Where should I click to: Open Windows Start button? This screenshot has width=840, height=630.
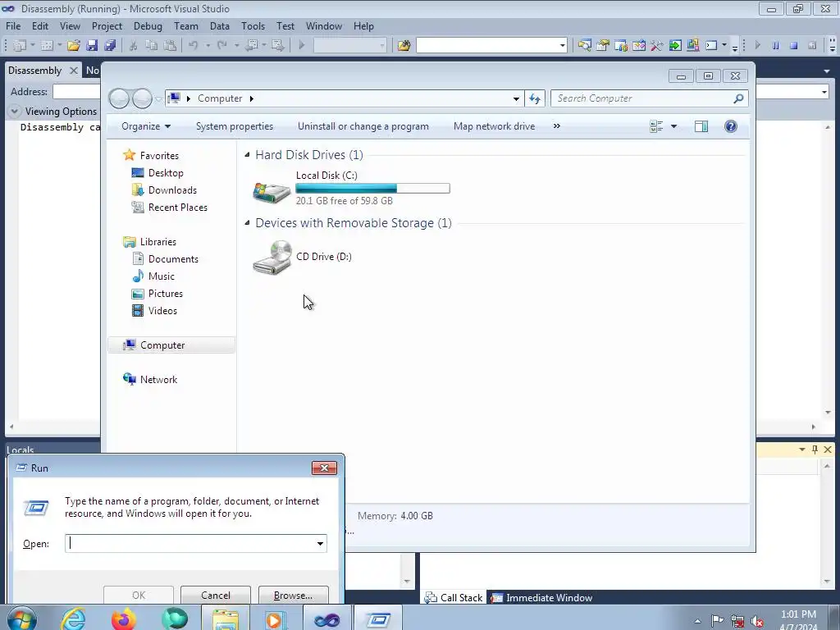pyautogui.click(x=22, y=619)
